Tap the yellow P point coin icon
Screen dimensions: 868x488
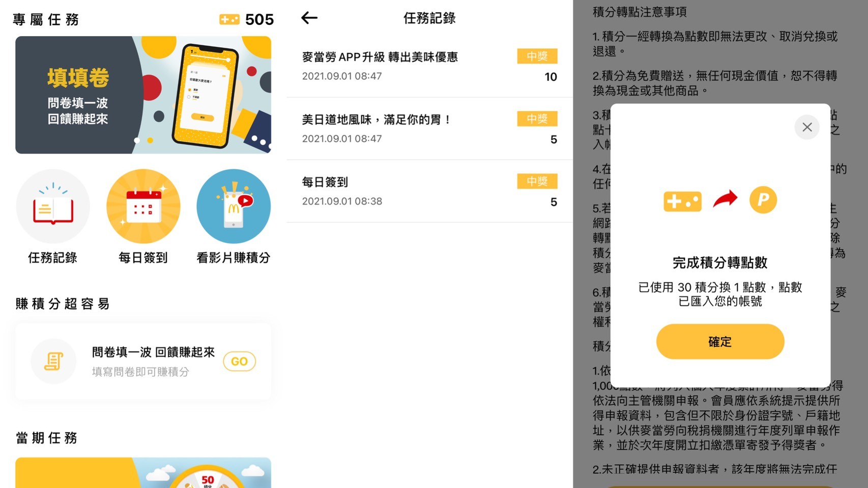click(x=763, y=200)
